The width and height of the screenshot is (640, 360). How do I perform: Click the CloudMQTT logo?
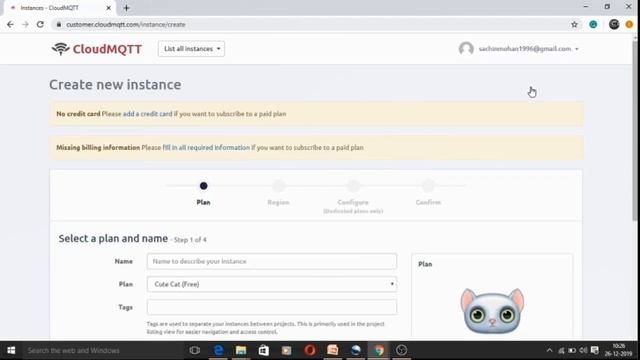tap(97, 49)
